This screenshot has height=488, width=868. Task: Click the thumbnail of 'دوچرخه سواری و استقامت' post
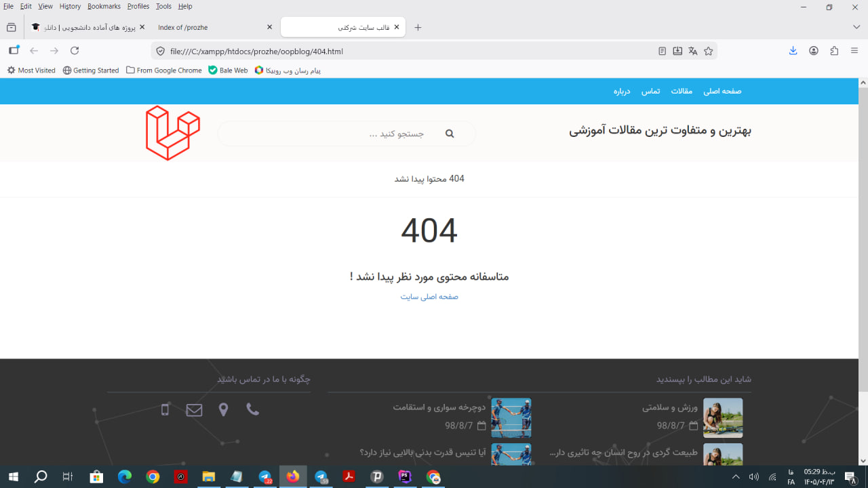click(x=511, y=418)
